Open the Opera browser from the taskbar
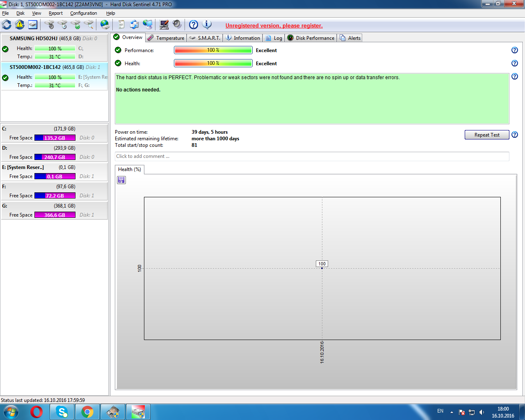 (37, 412)
